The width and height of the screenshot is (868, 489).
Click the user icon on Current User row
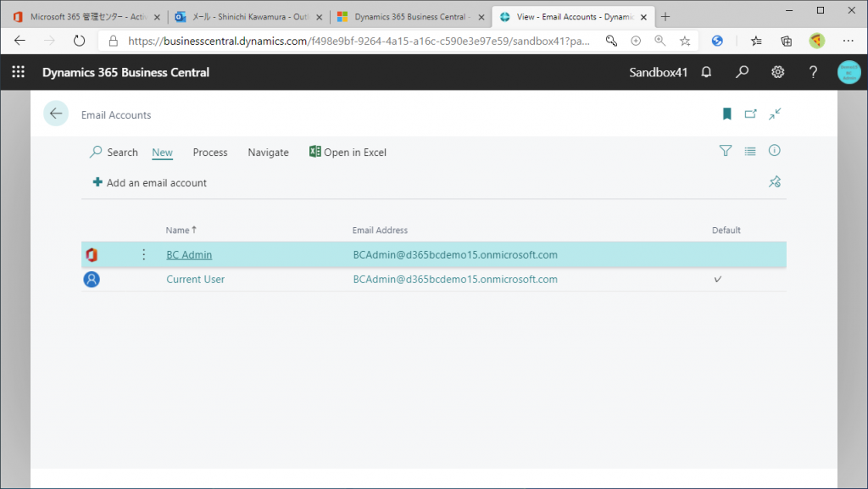[92, 280]
